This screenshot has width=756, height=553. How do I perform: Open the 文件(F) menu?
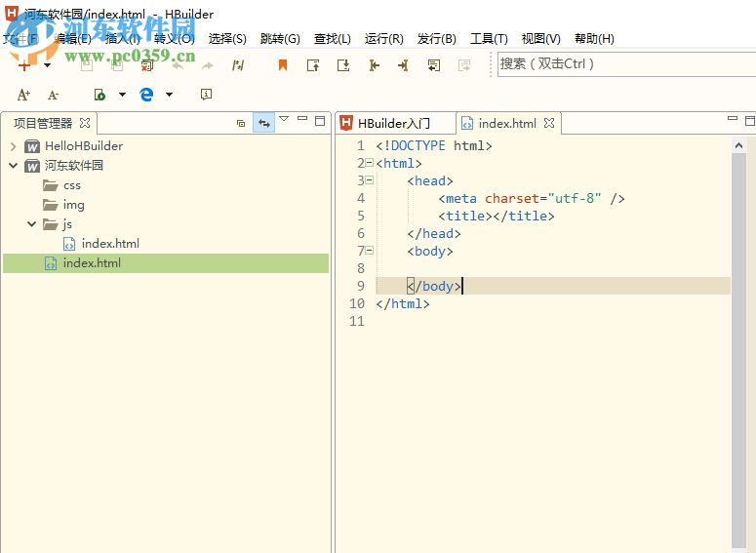[x=20, y=39]
